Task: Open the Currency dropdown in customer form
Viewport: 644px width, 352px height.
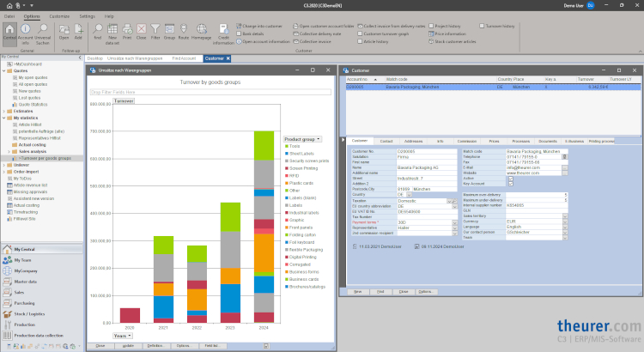Action: coord(566,221)
